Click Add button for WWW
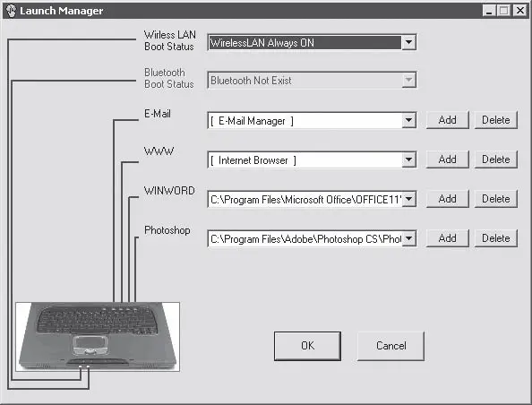Image resolution: width=532 pixels, height=405 pixels. [448, 159]
